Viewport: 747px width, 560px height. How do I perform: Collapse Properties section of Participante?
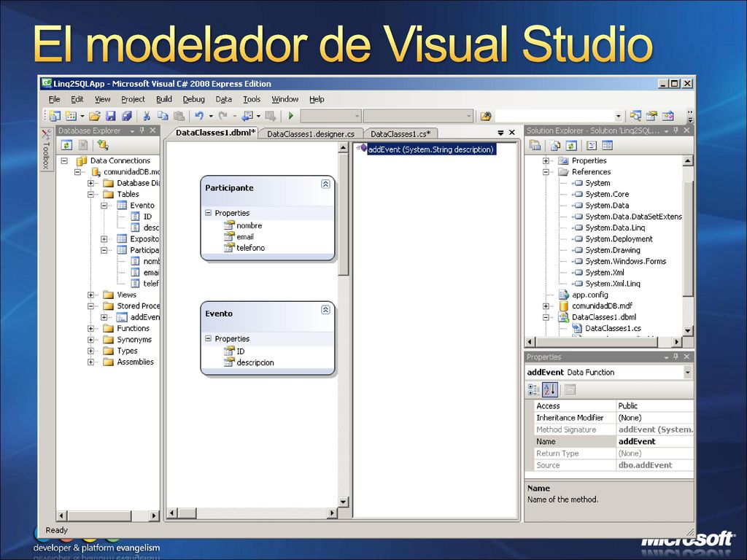(208, 213)
